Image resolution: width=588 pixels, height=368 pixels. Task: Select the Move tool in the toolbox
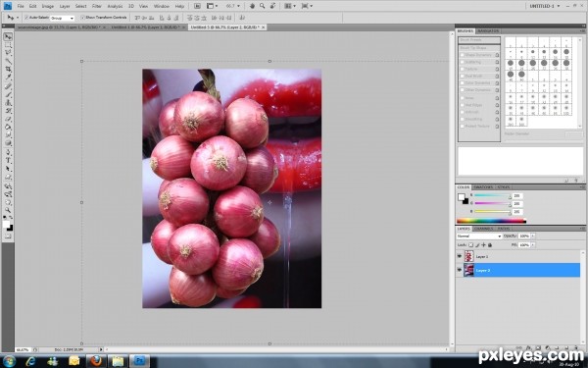[8, 36]
